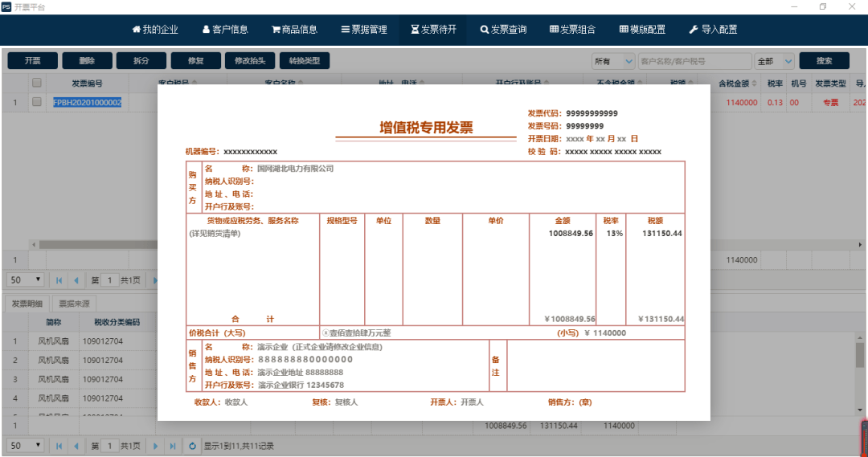The height and width of the screenshot is (457, 868).
Task: Click seller tax ID 888888880000000
Action: (305, 360)
